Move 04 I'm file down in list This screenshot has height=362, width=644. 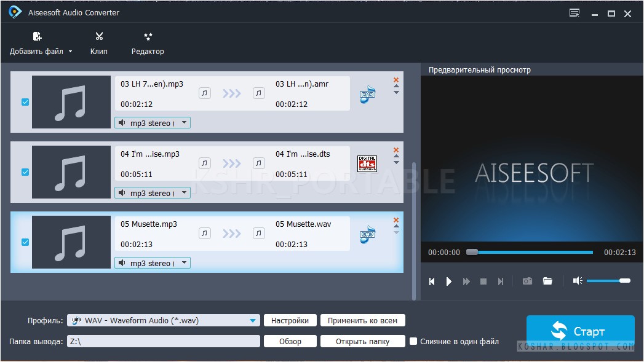click(396, 163)
